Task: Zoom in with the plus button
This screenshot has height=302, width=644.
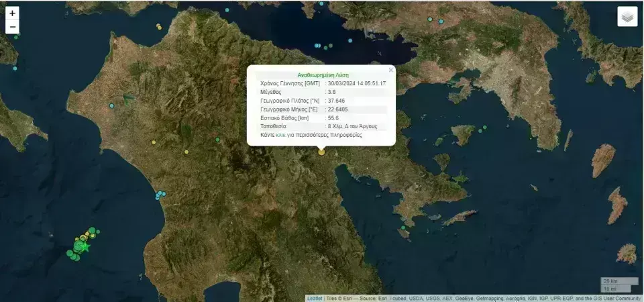Action: pyautogui.click(x=12, y=13)
